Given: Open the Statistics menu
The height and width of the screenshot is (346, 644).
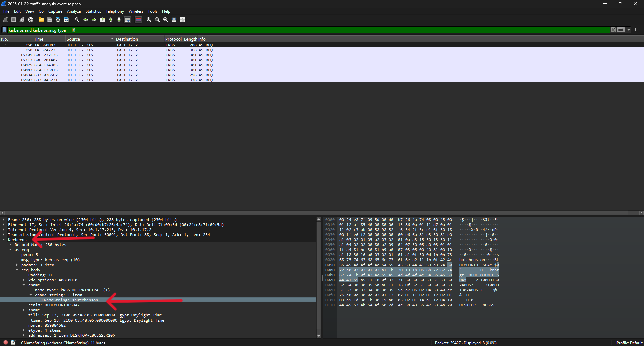Looking at the screenshot, I should pos(93,11).
